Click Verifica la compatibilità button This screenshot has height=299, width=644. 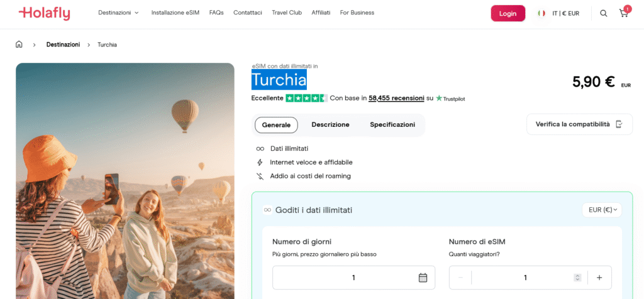pyautogui.click(x=579, y=124)
